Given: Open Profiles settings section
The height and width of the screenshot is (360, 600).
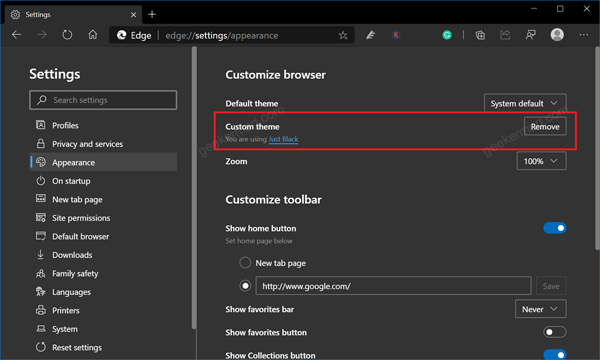Looking at the screenshot, I should (x=103, y=125).
